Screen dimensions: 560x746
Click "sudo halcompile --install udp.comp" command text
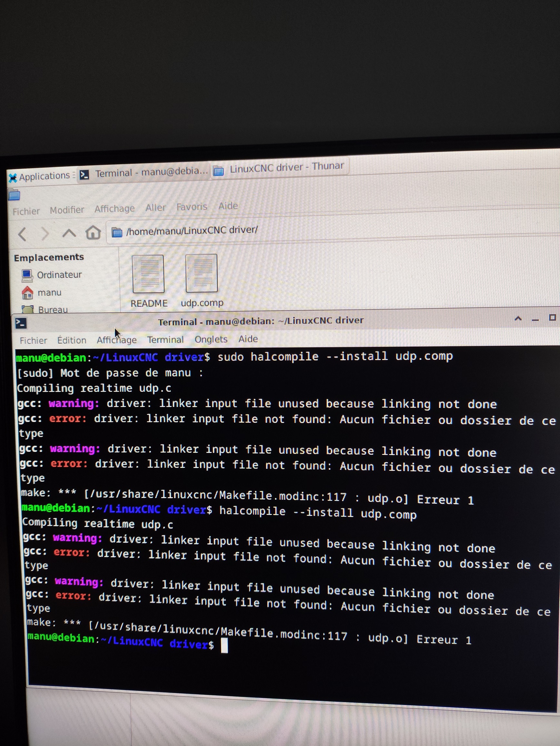point(335,356)
